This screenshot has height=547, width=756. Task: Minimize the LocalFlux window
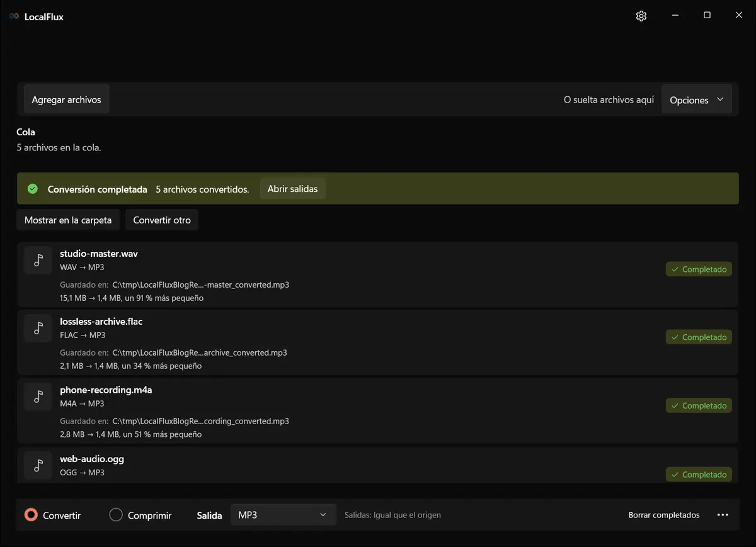[x=675, y=16]
